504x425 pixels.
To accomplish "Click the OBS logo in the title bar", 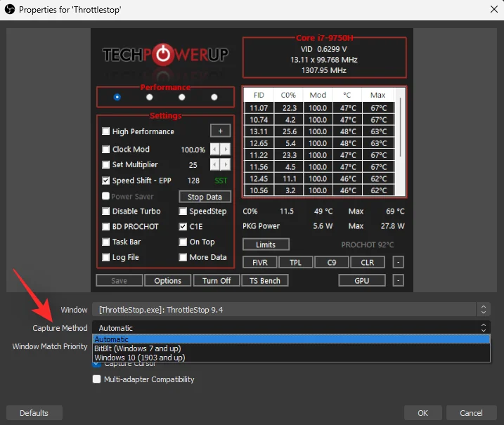I will click(x=9, y=10).
